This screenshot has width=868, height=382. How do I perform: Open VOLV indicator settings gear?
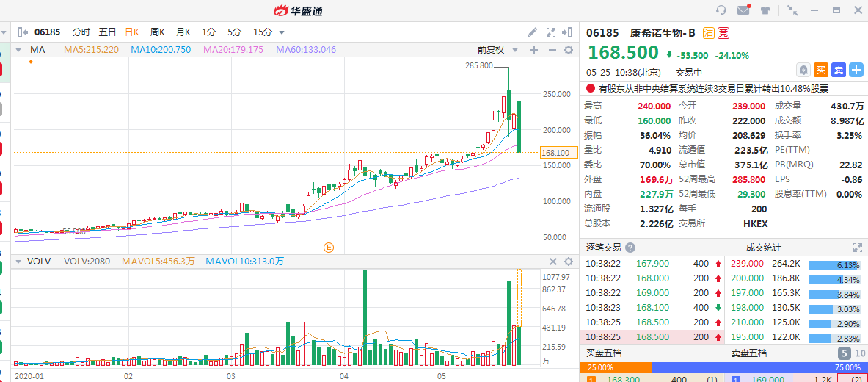click(568, 262)
